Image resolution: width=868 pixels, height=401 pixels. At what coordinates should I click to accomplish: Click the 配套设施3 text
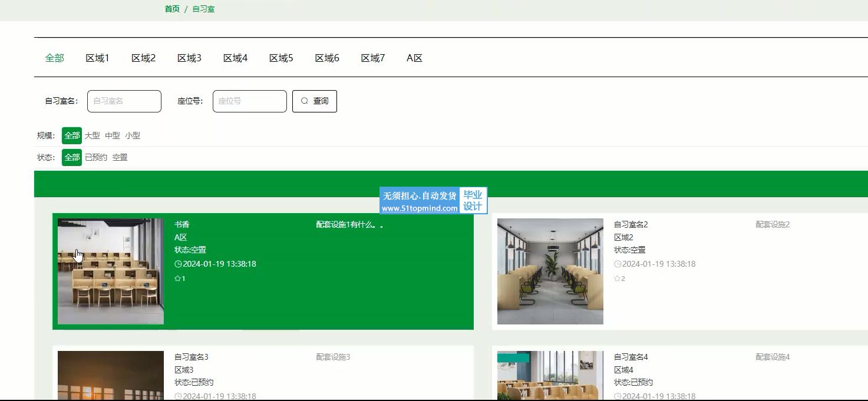coord(333,357)
